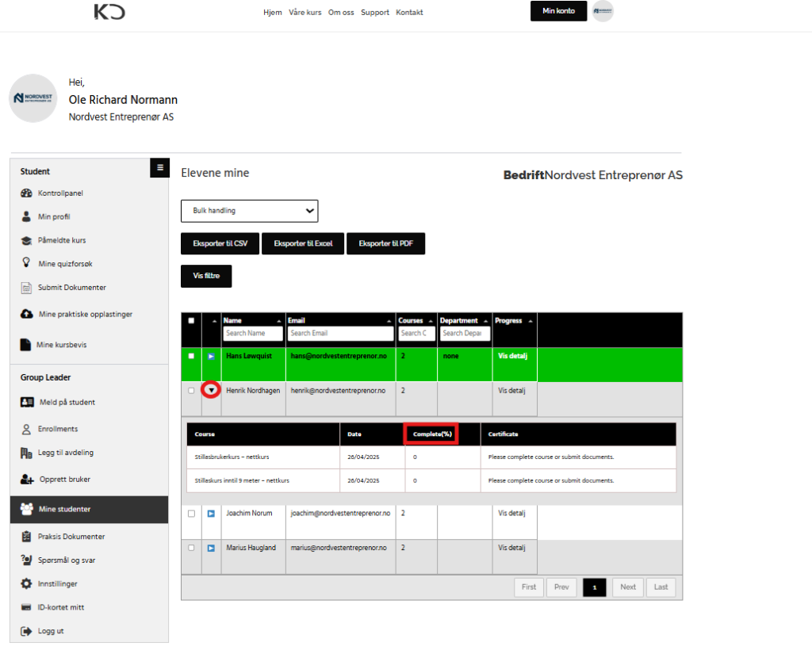Screen dimensions: 812x650
Task: Click the Innstillinger gear icon
Action: click(x=26, y=584)
